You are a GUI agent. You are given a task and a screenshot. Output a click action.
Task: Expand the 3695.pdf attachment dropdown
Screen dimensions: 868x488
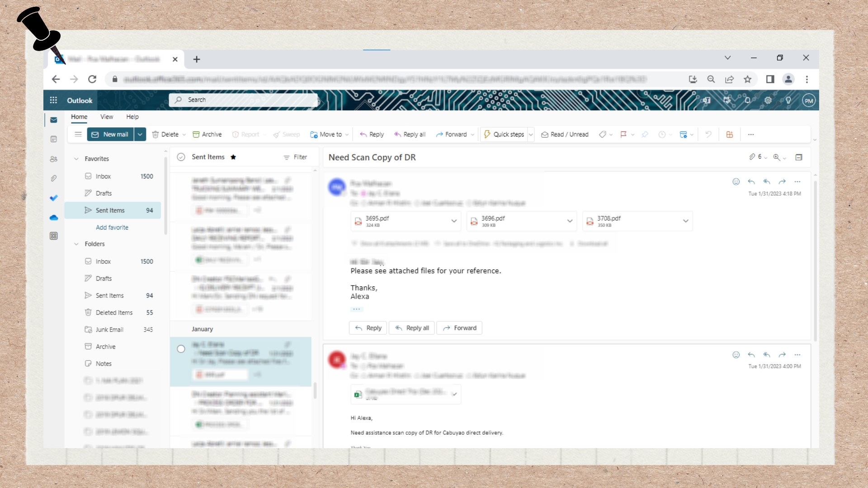tap(453, 221)
